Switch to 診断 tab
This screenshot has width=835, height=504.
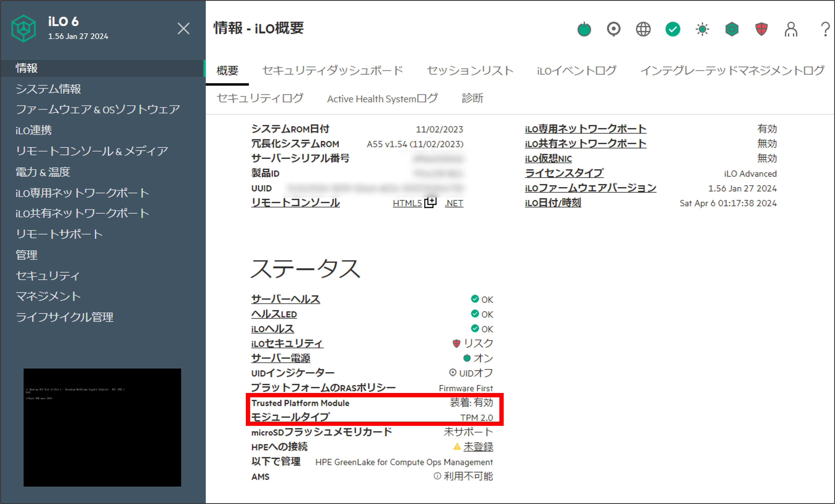coord(472,98)
